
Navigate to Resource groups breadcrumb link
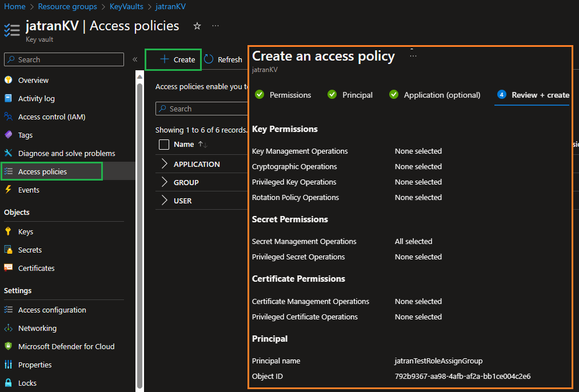tap(67, 6)
